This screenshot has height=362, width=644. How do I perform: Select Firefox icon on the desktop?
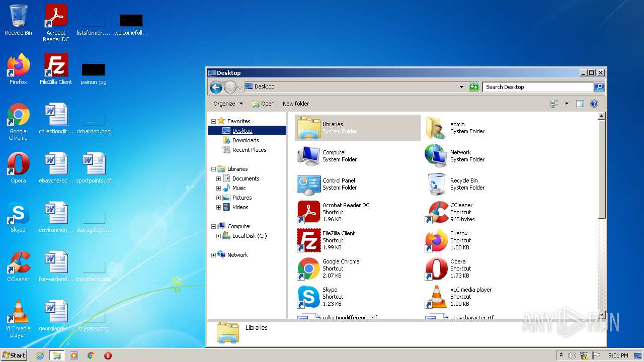click(18, 69)
